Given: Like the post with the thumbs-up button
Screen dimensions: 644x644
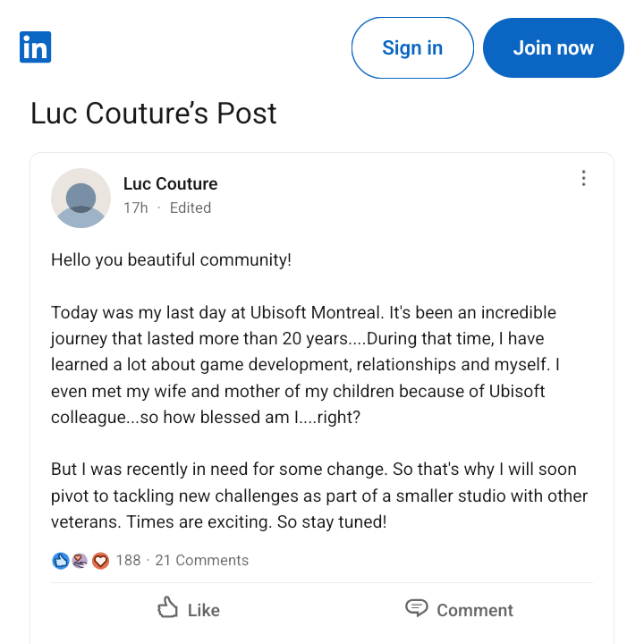Looking at the screenshot, I should 188,609.
